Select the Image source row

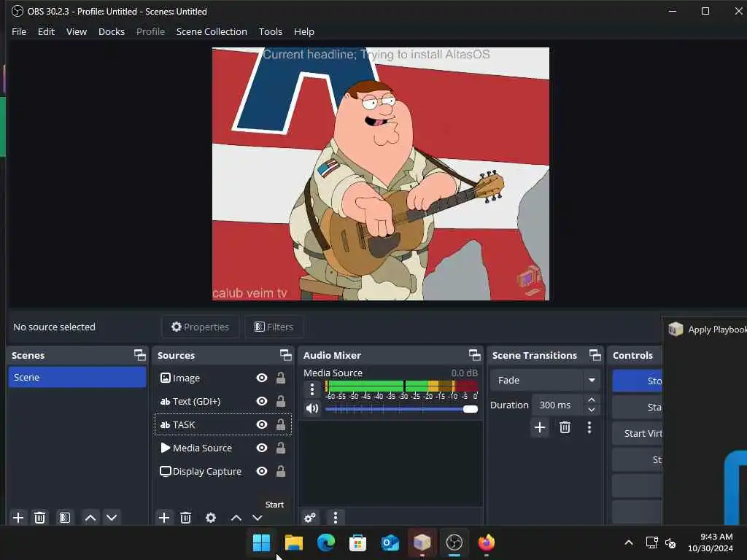pyautogui.click(x=223, y=378)
